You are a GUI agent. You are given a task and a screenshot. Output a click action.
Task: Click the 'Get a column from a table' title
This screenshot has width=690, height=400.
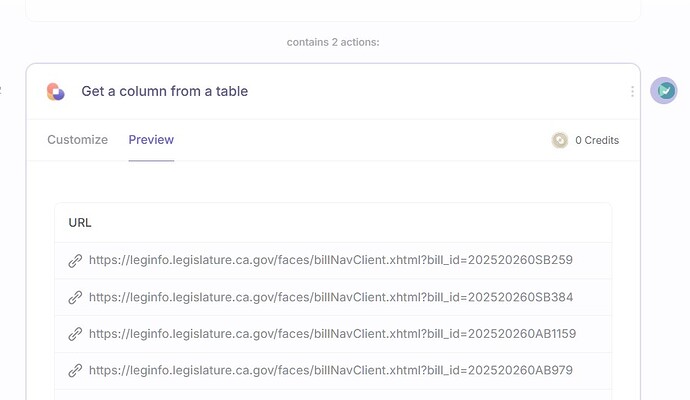(x=165, y=91)
